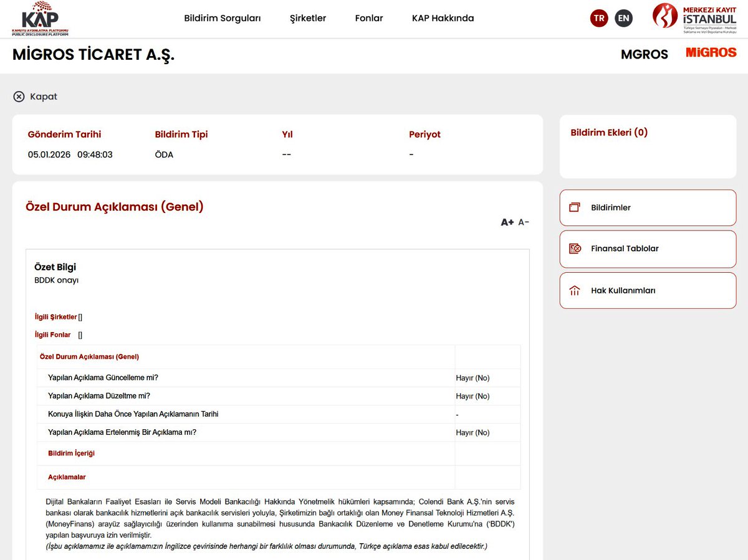Viewport: 748px width, 560px height.
Task: Select the time 09:48:03
Action: pos(95,154)
